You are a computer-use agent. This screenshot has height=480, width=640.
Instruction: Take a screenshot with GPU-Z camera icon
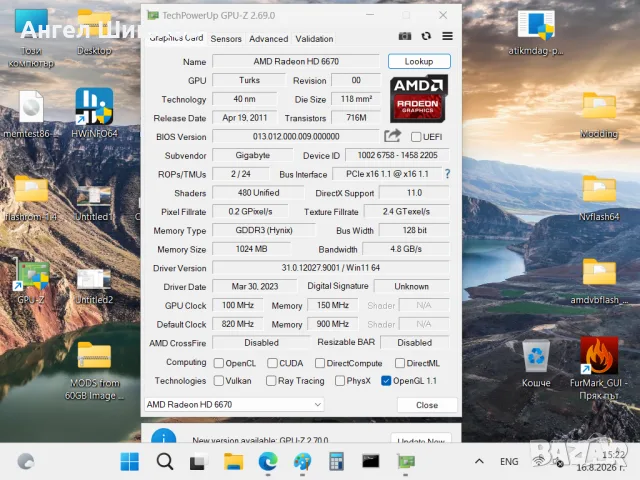[404, 36]
